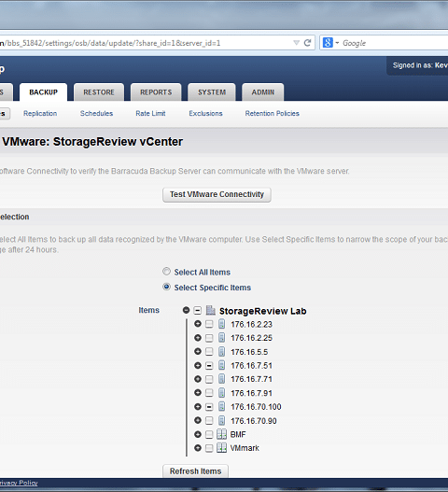Click the host icon beside 176.16.70.100
Screen dimensions: 448x492
point(221,407)
